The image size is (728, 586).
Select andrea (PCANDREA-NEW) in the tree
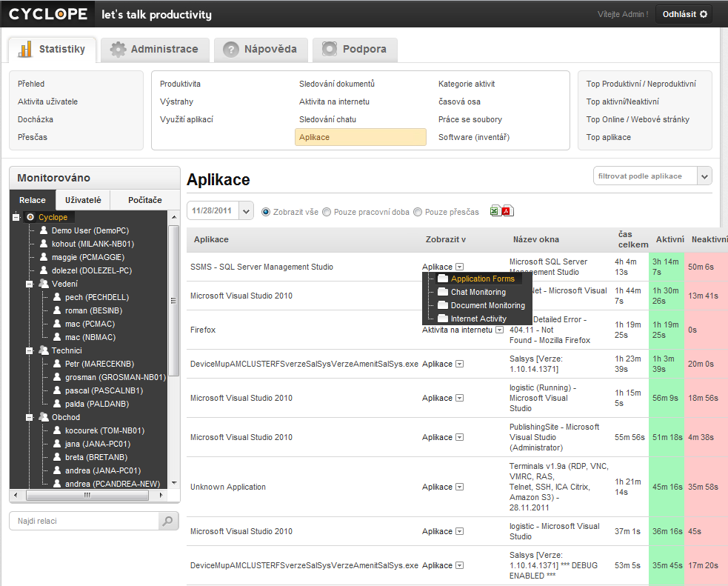coord(113,484)
